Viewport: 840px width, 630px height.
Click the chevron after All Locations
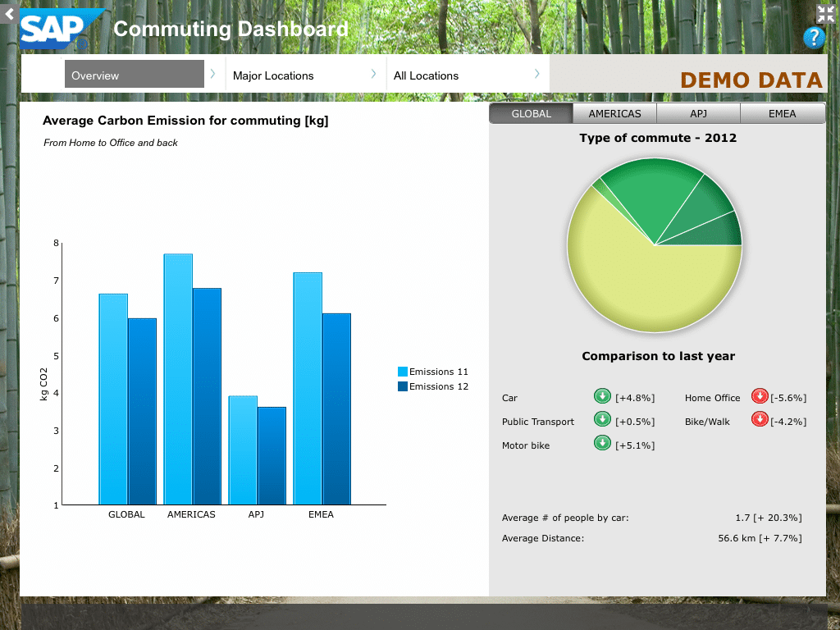click(536, 74)
